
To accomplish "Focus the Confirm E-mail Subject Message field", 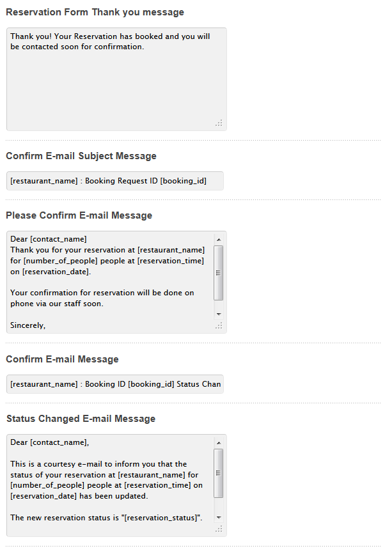I will pyautogui.click(x=115, y=181).
